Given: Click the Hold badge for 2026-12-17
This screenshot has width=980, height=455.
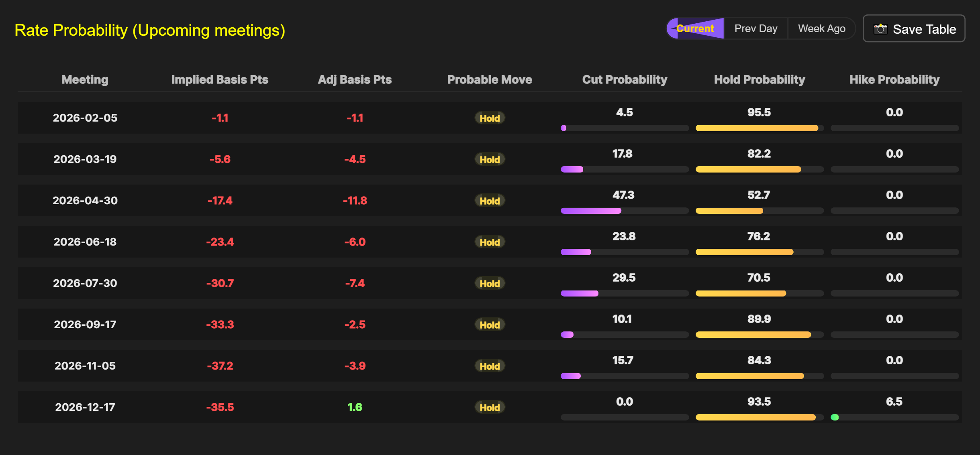Looking at the screenshot, I should pos(490,407).
